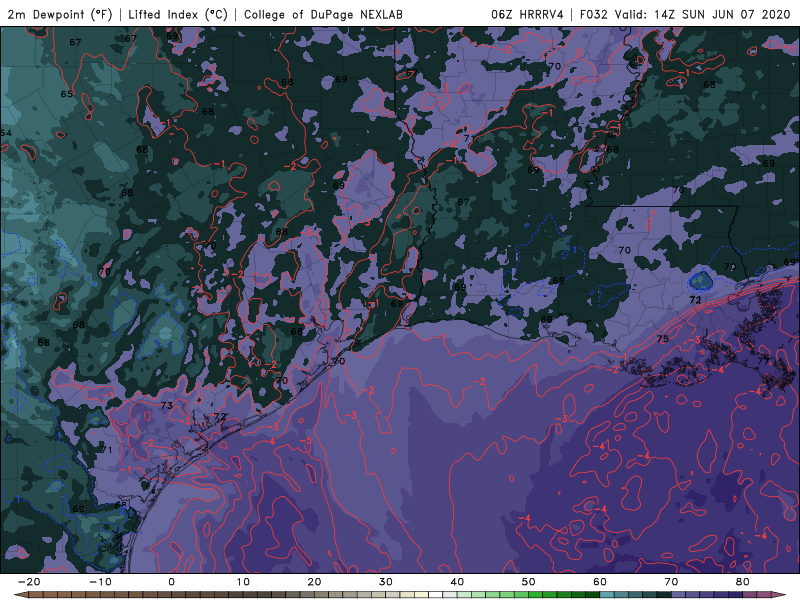Click the "80" color scale label
800x600 pixels.
(x=743, y=582)
